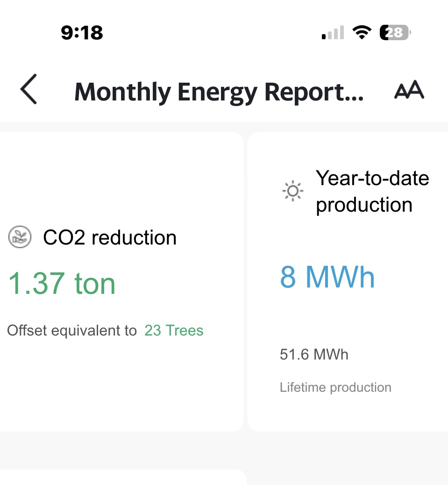The height and width of the screenshot is (485, 448).
Task: Go back using the left chevron arrow
Action: [28, 89]
